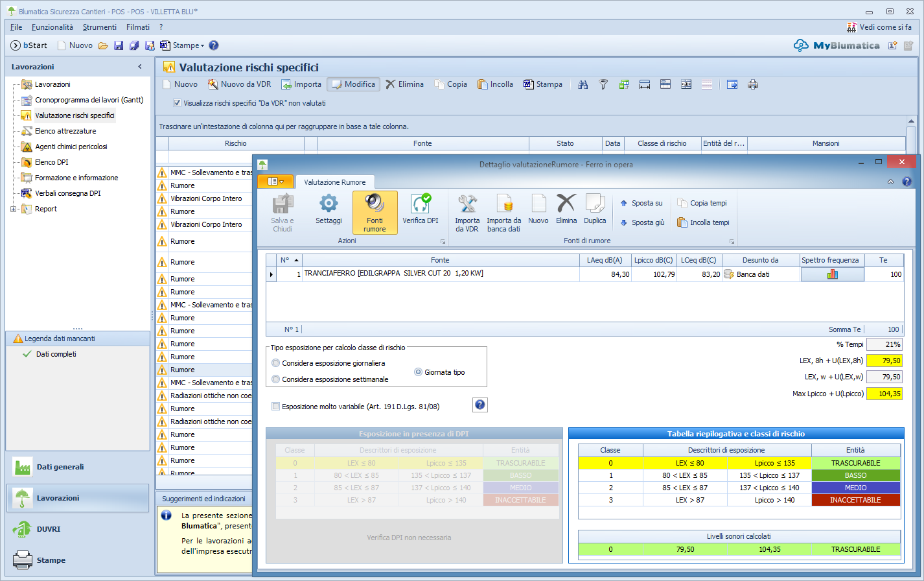This screenshot has height=581, width=924.
Task: Open the Spettro frequenza chart icon
Action: point(832,274)
